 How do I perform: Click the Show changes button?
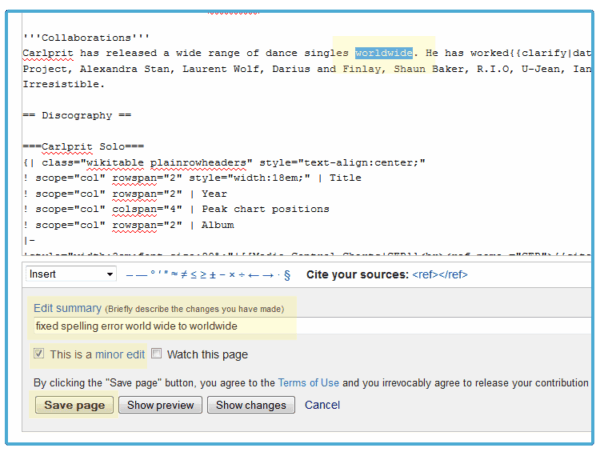251,405
